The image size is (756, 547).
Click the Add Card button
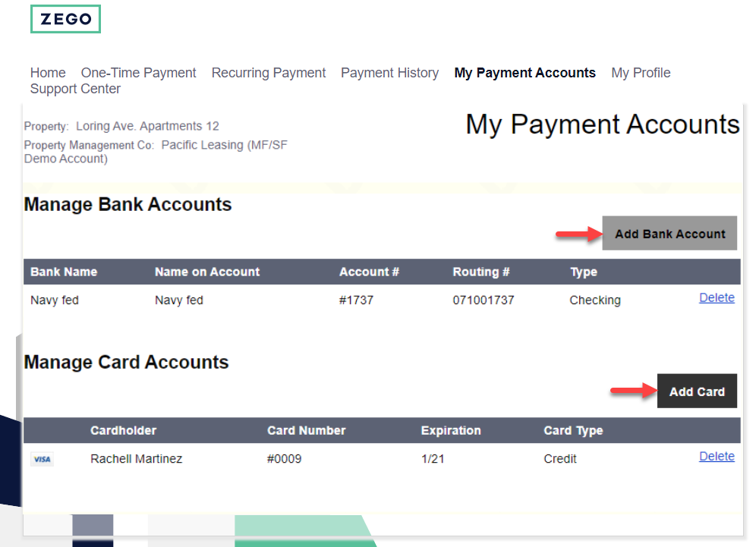696,391
